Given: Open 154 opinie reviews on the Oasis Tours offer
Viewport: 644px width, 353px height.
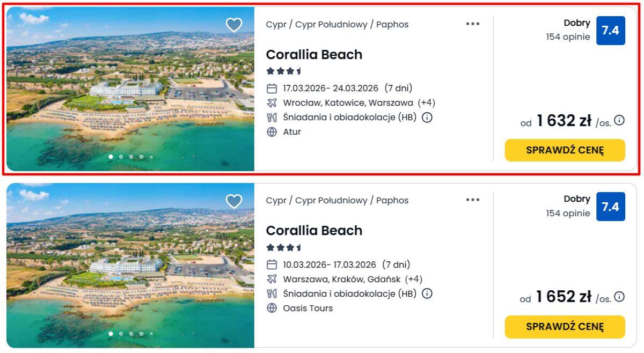Looking at the screenshot, I should pyautogui.click(x=568, y=213).
